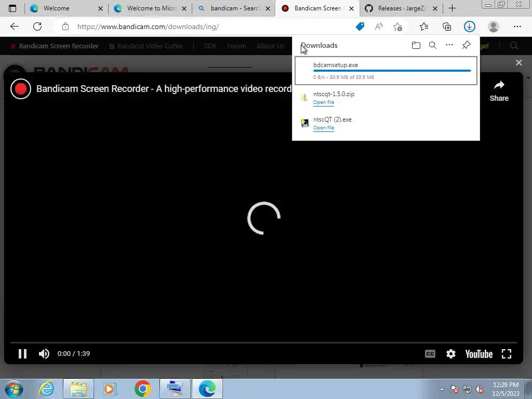Image resolution: width=532 pixels, height=399 pixels.
Task: Enter full screen video mode
Action: [x=507, y=354]
